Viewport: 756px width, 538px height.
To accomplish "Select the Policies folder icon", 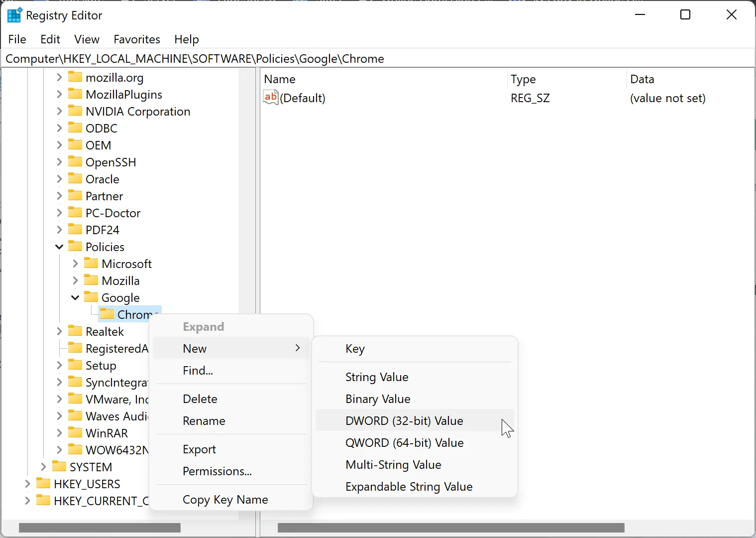I will [76, 246].
